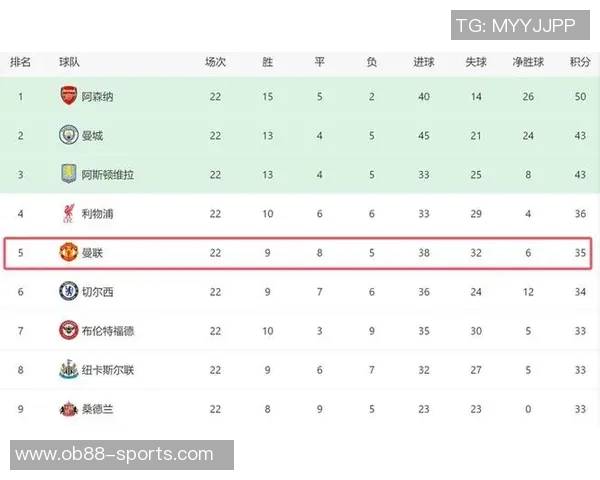Click the 积分 column header

pos(580,62)
